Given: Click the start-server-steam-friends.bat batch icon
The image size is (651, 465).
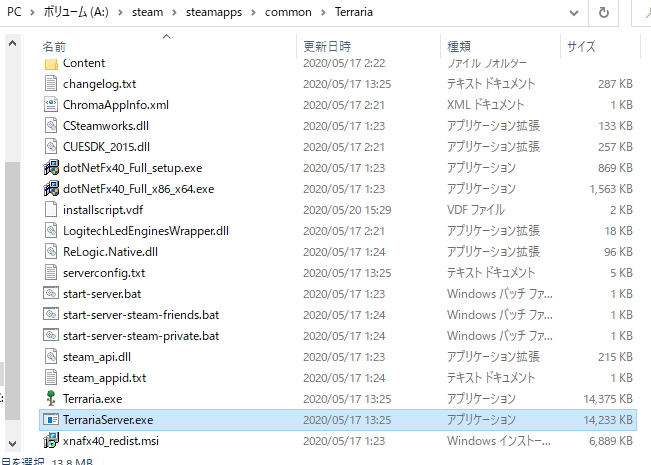Looking at the screenshot, I should pos(51,314).
